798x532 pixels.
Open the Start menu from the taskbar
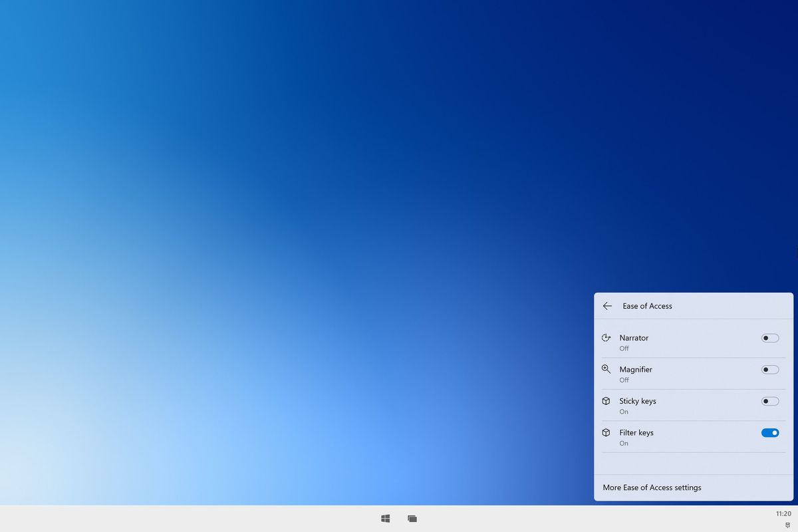(386, 519)
